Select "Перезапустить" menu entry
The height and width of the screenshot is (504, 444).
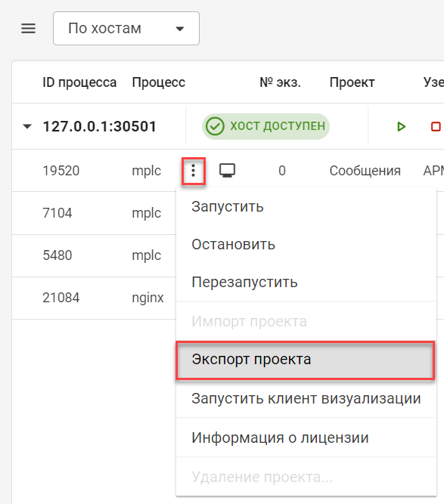[x=306, y=282]
